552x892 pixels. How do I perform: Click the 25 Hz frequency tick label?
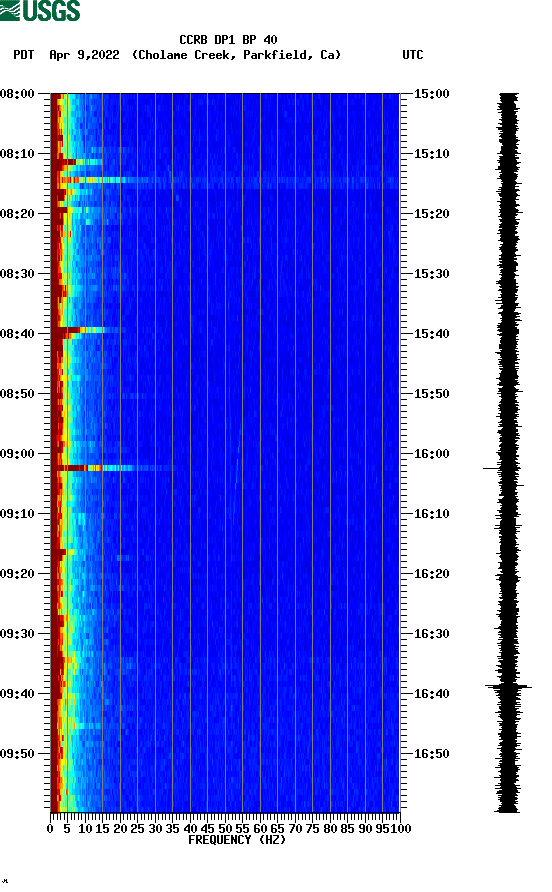click(x=137, y=829)
